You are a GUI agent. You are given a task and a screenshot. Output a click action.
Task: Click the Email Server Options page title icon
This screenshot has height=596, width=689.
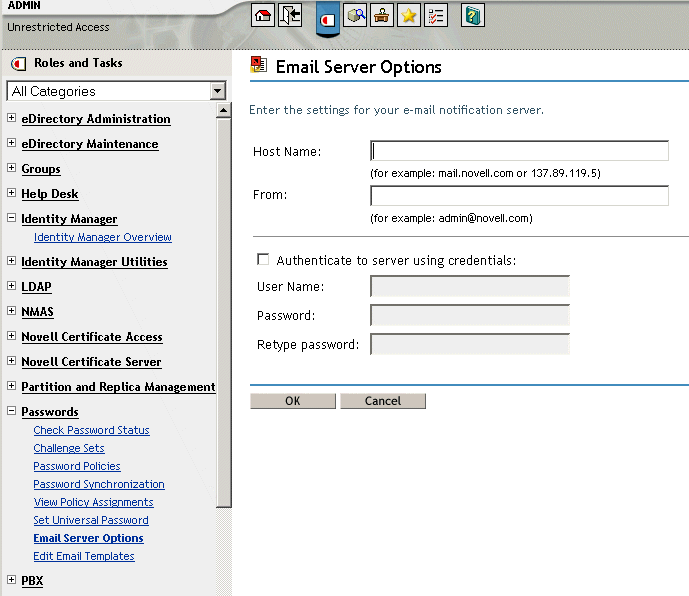click(258, 65)
